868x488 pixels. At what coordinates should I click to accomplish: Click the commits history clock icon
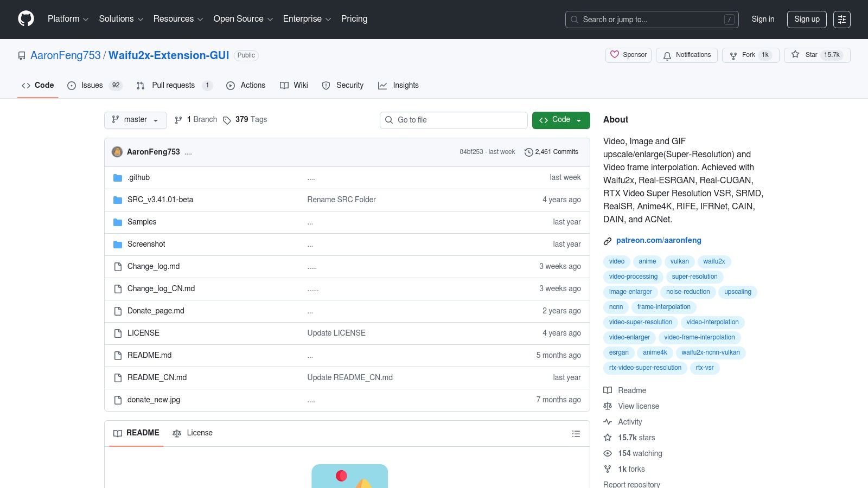[x=528, y=152]
